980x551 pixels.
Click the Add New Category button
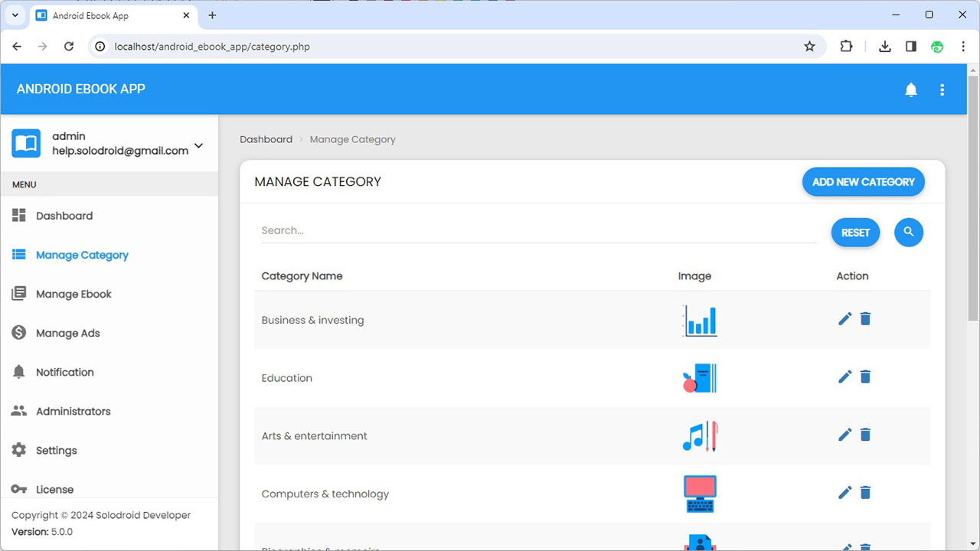coord(863,182)
